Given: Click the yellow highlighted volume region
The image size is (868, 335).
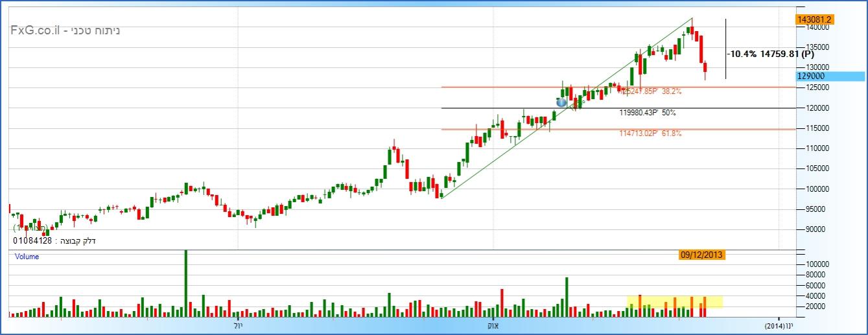Looking at the screenshot, I should tap(674, 302).
